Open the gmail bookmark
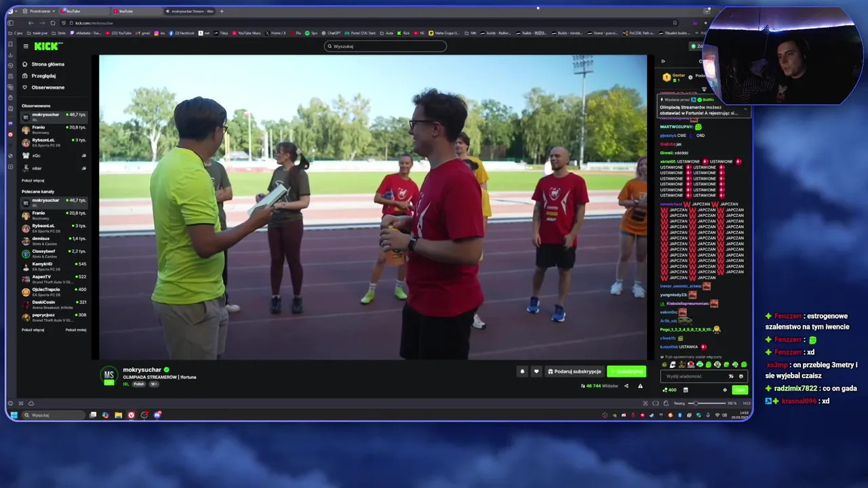Screen dimensions: 868x488 [143, 33]
